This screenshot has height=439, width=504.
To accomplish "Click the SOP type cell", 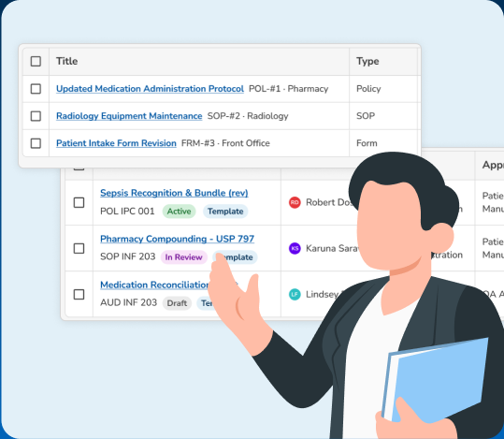I will click(x=366, y=116).
